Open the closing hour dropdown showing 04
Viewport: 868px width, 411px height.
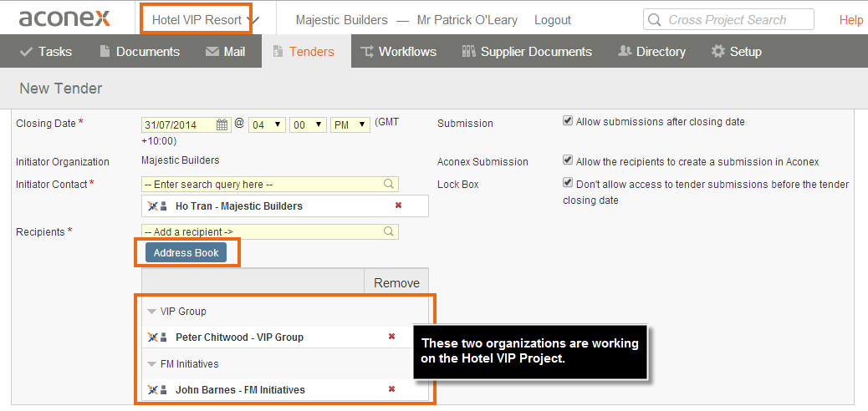point(267,125)
